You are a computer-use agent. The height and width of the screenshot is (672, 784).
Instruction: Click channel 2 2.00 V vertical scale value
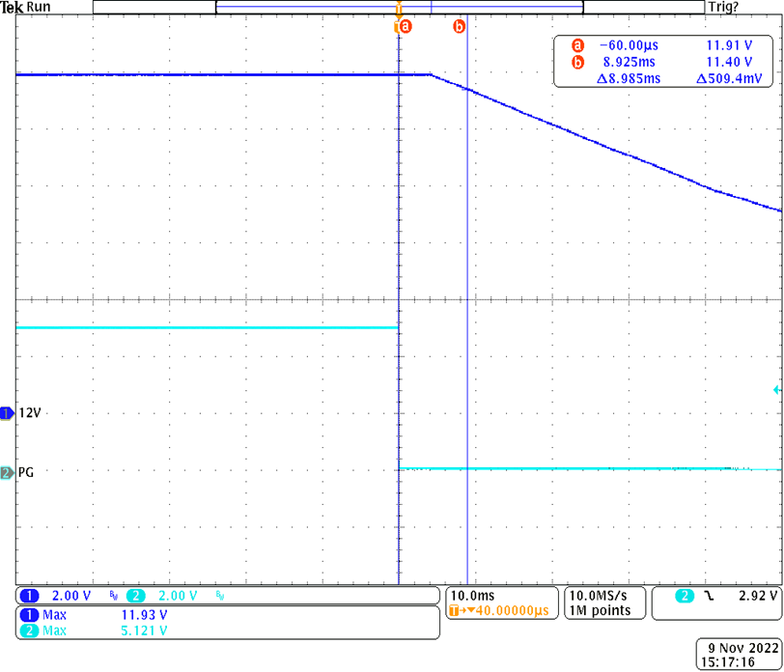point(178,596)
